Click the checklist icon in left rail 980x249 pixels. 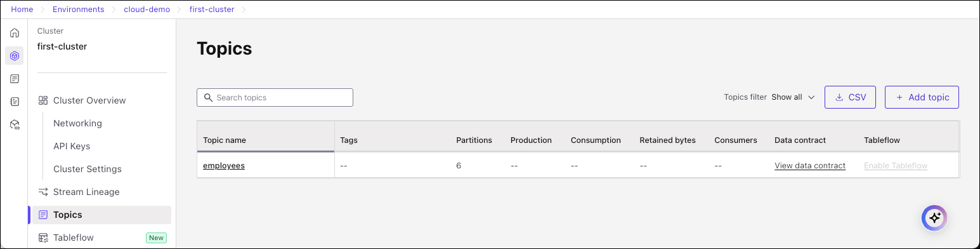(x=15, y=102)
